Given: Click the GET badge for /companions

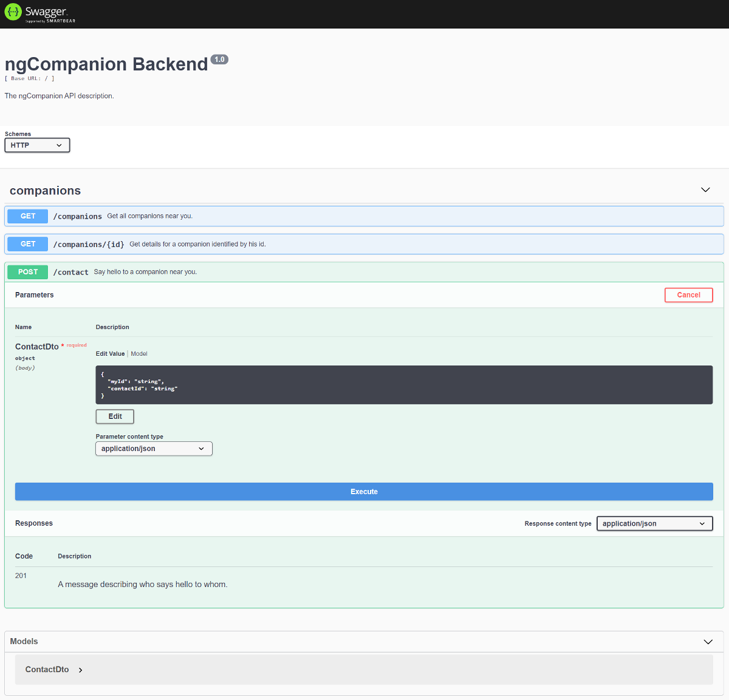Looking at the screenshot, I should tap(28, 216).
